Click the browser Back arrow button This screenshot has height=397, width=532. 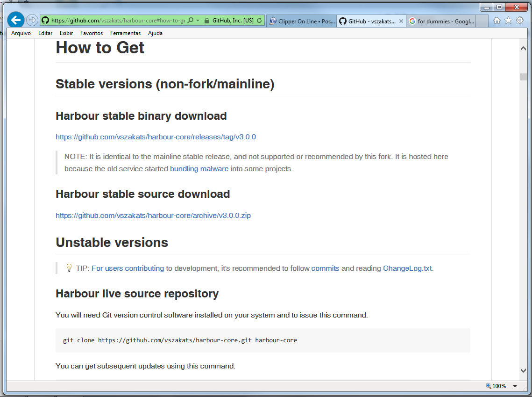pyautogui.click(x=16, y=20)
